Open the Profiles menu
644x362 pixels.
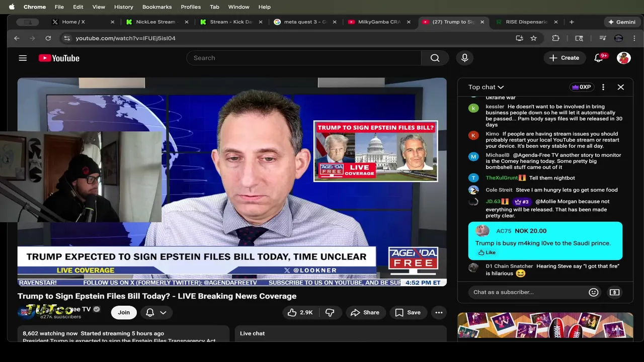[191, 7]
